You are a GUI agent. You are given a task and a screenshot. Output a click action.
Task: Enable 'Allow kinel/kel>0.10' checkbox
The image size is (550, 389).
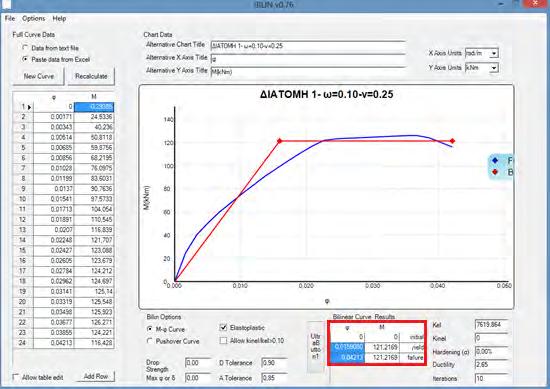[x=223, y=341]
